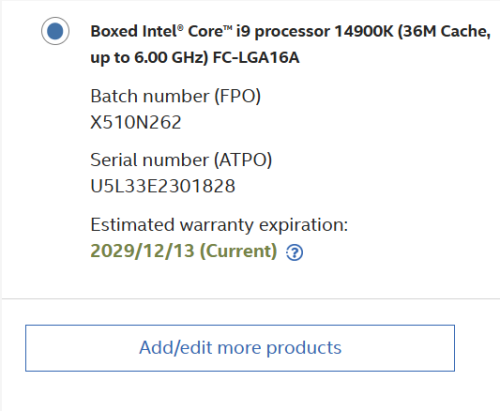Click the (FPO) abbreviation
The width and height of the screenshot is (500, 411).
(237, 96)
